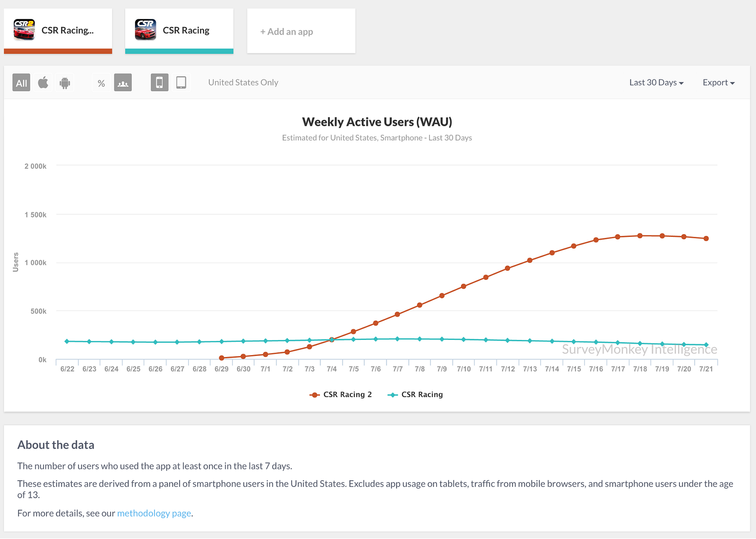Select the CSR Racing 2 app tab

pos(68,30)
